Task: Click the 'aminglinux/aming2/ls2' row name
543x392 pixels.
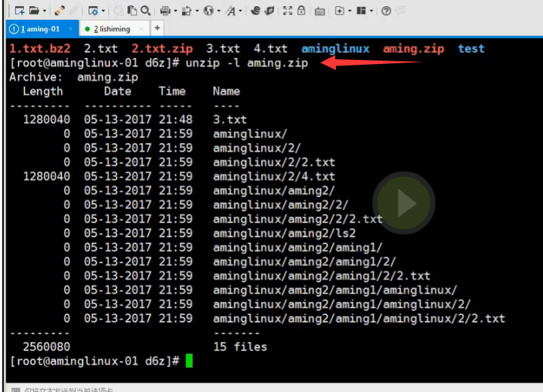Action: click(284, 233)
